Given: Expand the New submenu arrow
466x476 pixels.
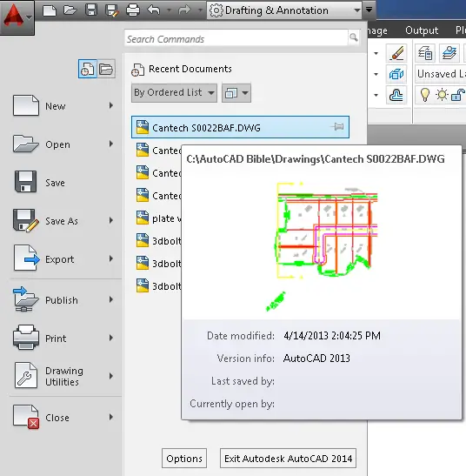Looking at the screenshot, I should click(111, 105).
